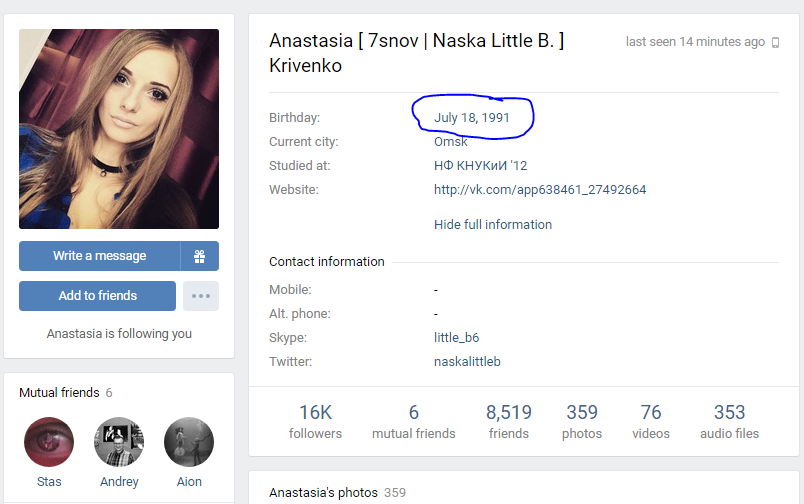
Task: Open the 359 photos counter
Action: pos(582,421)
